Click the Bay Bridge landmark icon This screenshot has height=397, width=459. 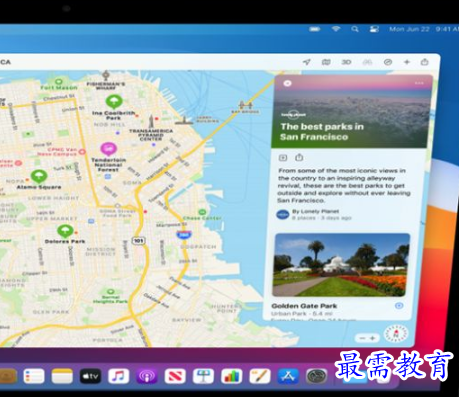tap(246, 105)
